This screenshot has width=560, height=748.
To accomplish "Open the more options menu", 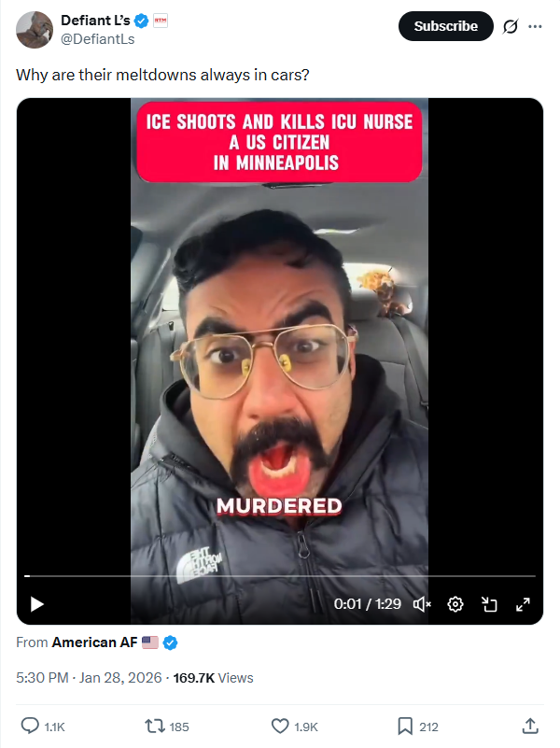I will tap(535, 26).
